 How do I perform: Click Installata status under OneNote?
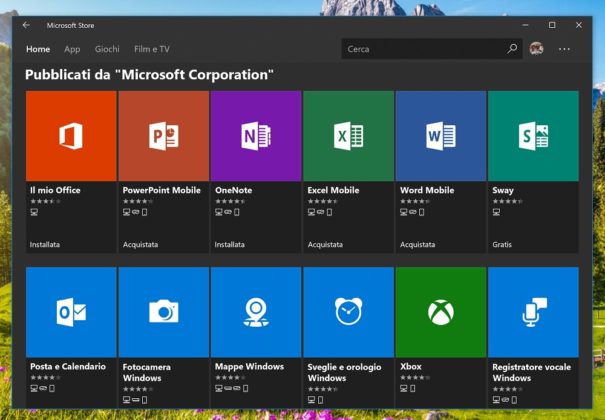[x=230, y=245]
